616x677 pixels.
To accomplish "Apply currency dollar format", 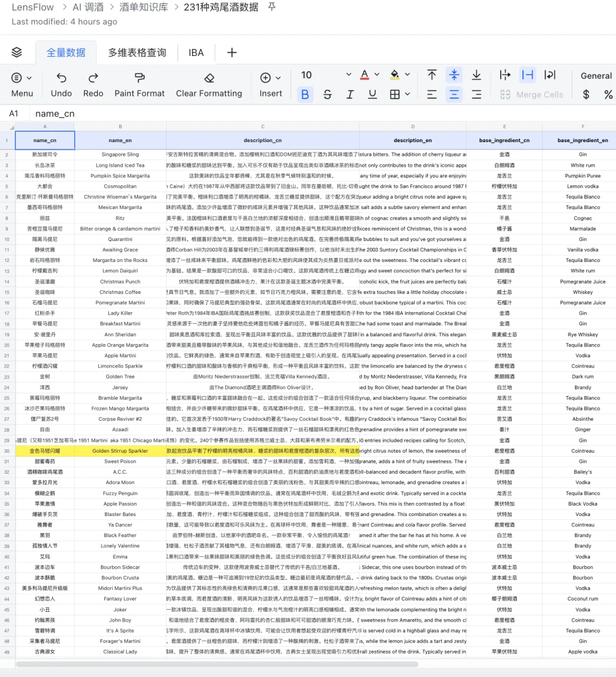I will point(586,94).
